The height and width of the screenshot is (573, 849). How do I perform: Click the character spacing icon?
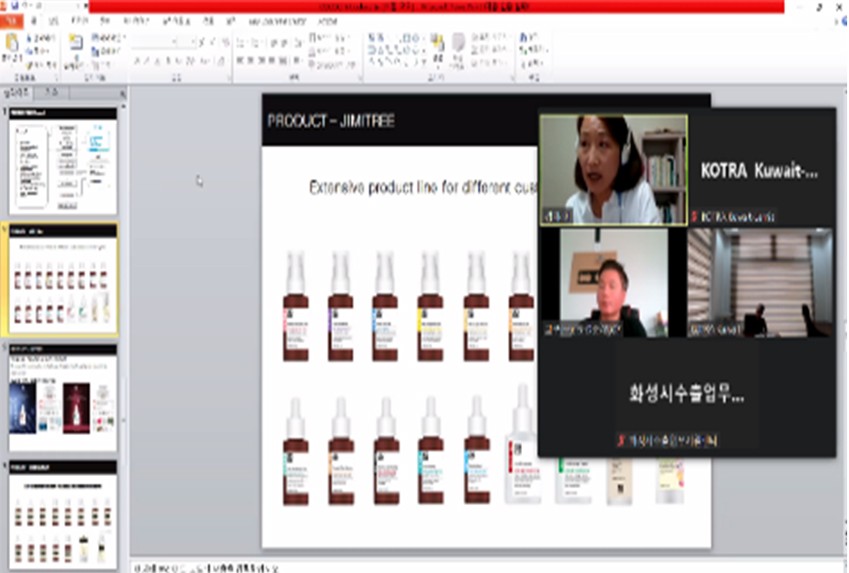(190, 61)
